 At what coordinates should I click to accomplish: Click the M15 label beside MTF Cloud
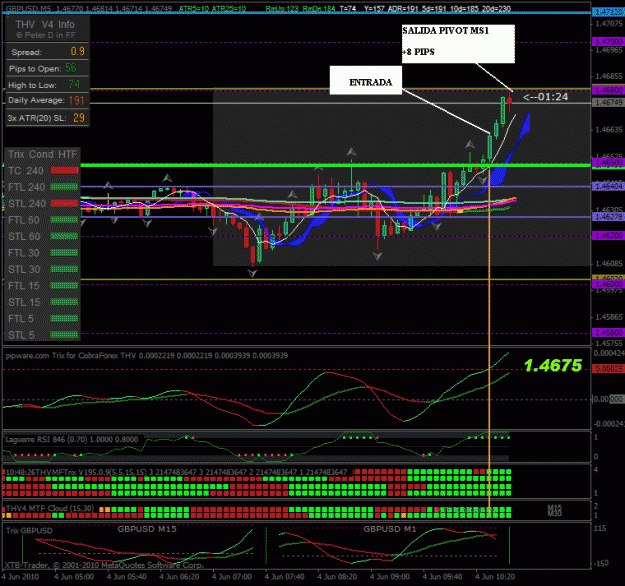554,507
